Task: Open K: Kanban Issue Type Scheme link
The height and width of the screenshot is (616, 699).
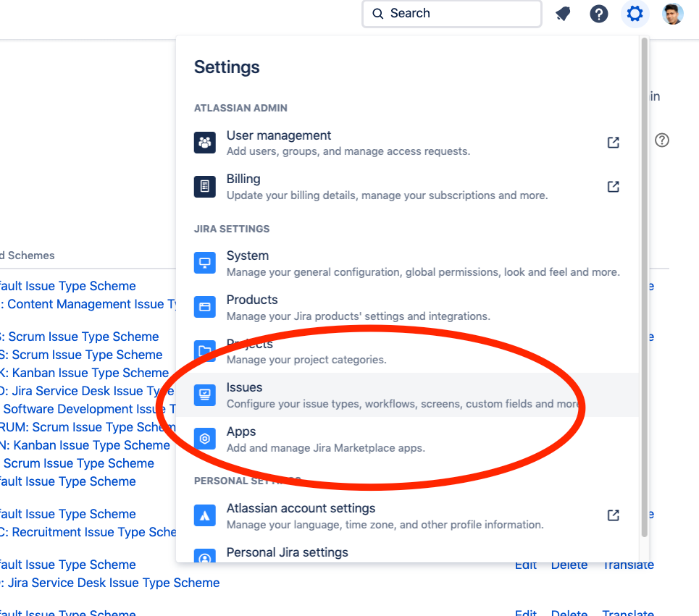Action: point(85,373)
